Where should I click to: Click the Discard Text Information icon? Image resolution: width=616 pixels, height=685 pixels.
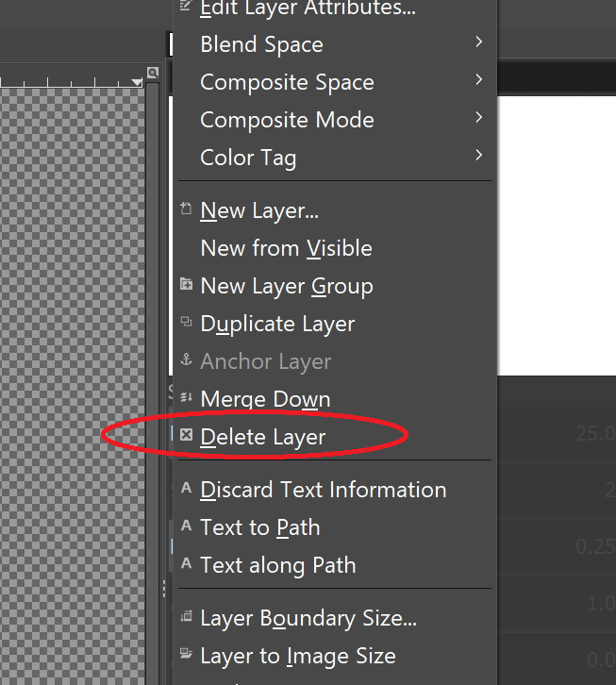click(x=186, y=490)
